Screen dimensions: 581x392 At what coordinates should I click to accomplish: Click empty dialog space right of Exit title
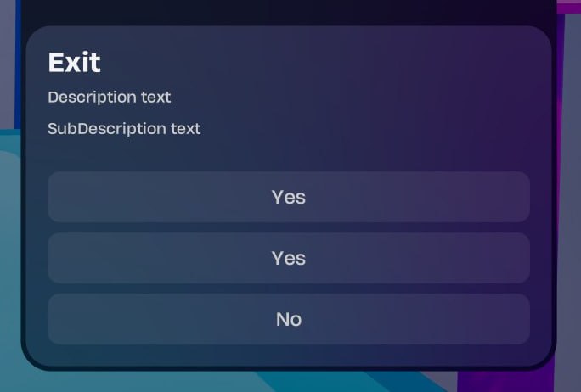pyautogui.click(x=340, y=62)
